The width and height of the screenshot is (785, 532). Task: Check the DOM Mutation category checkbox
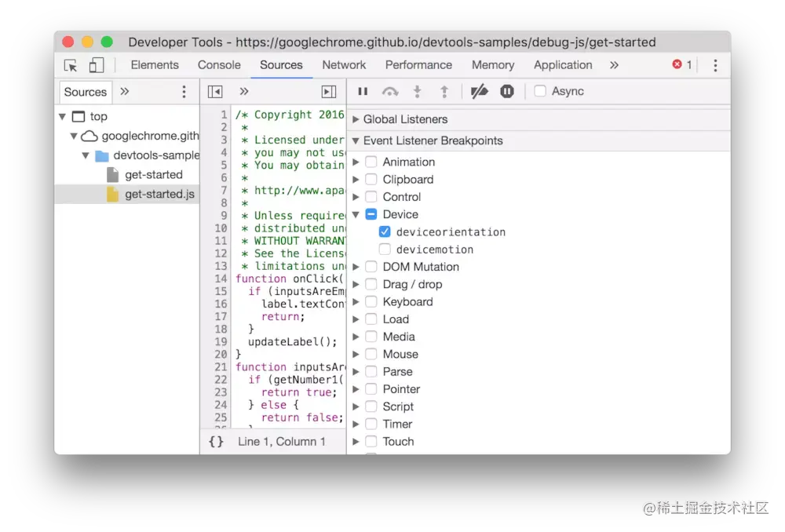click(x=371, y=267)
